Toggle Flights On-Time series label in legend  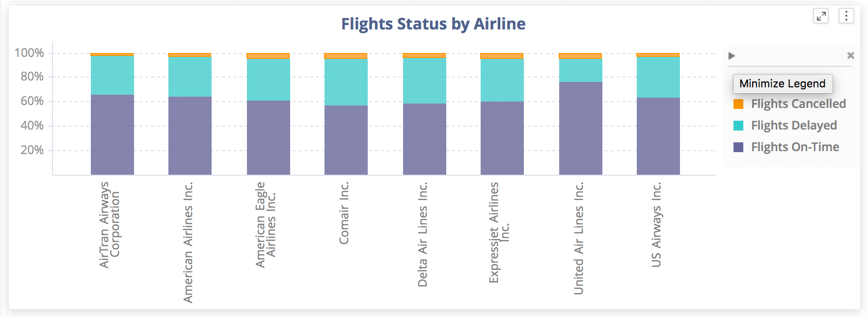coord(795,147)
